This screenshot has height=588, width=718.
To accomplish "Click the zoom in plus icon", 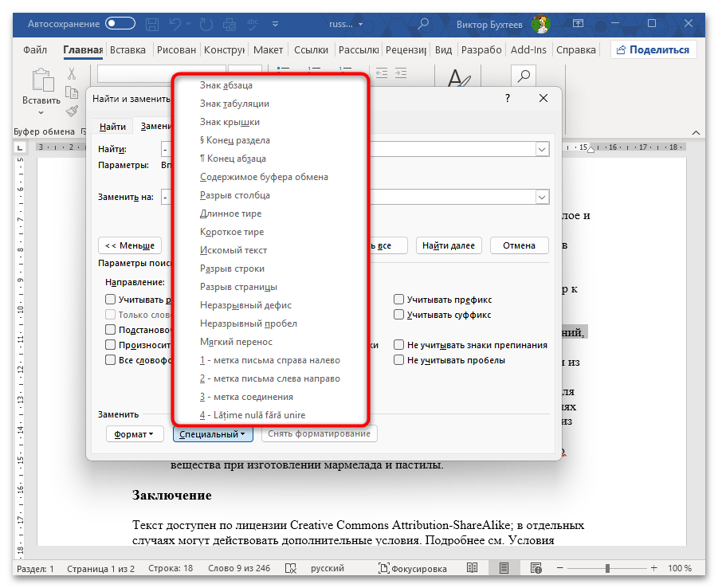I will point(653,568).
